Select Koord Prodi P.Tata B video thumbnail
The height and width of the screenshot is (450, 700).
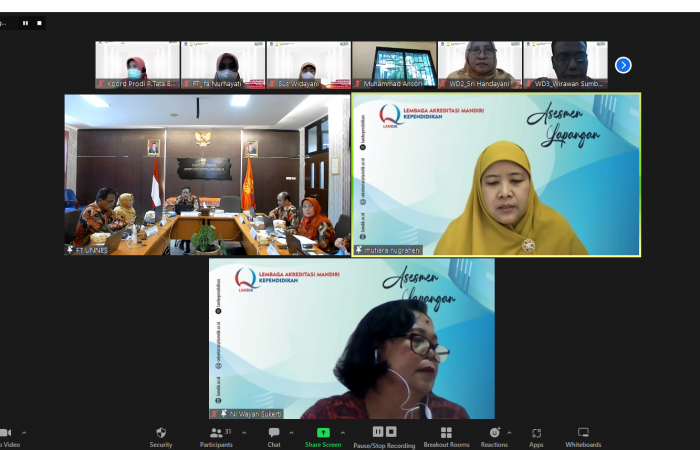[x=138, y=65]
